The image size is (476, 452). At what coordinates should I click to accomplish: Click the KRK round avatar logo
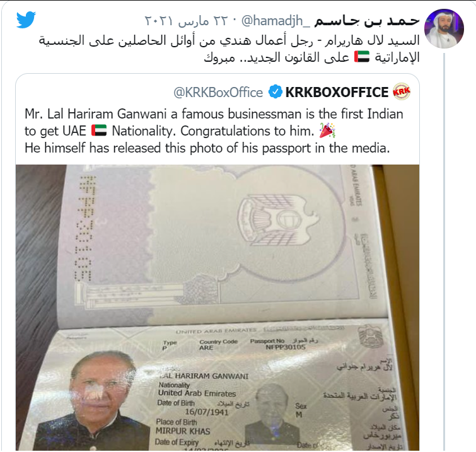pyautogui.click(x=402, y=91)
